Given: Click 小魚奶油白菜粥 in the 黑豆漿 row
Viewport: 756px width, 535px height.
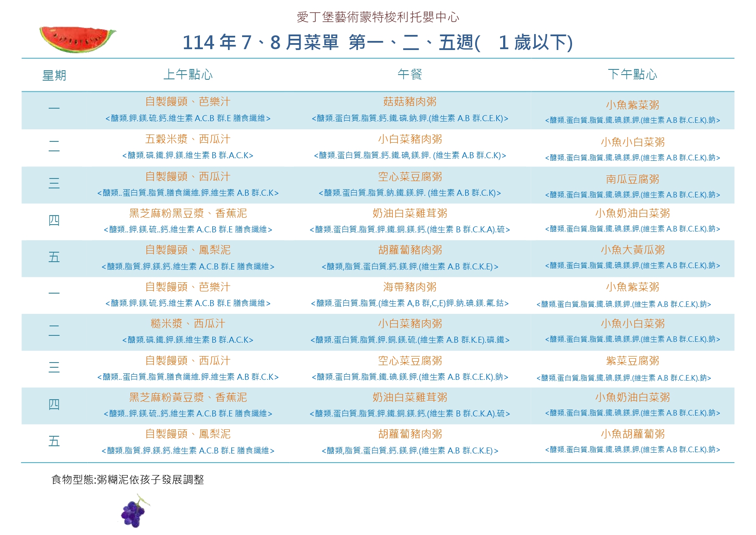Looking at the screenshot, I should click(x=632, y=213).
